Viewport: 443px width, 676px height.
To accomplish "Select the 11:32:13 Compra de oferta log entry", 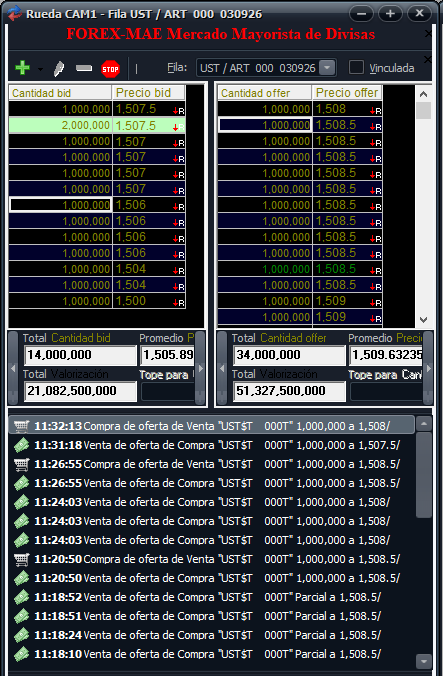I will point(212,426).
